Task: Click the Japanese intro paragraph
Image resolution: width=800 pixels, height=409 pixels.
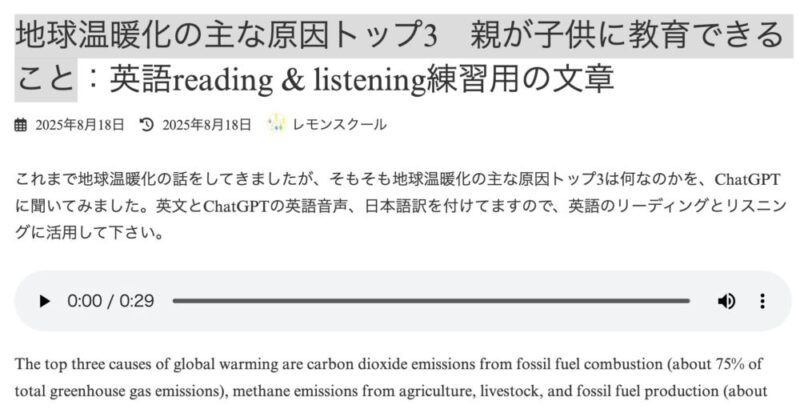Action: [401, 206]
